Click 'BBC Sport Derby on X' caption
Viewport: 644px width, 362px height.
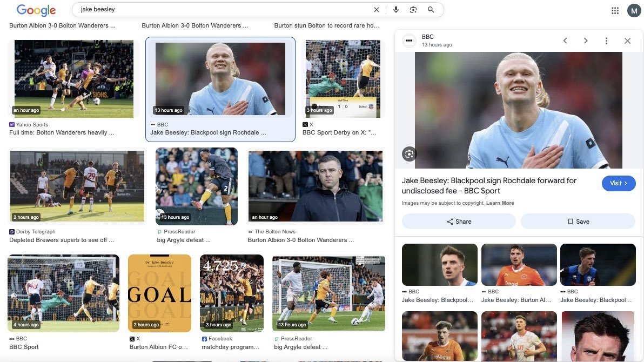[x=339, y=132]
